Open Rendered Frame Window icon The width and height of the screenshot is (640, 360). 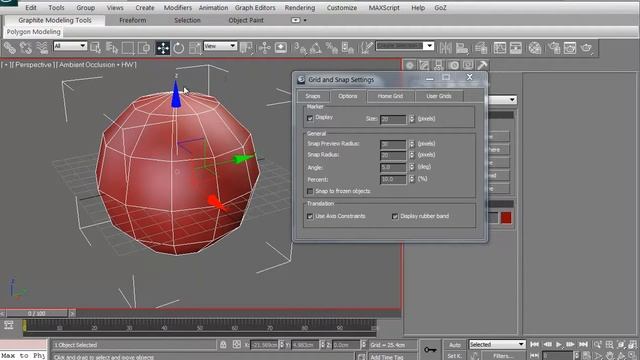point(570,48)
